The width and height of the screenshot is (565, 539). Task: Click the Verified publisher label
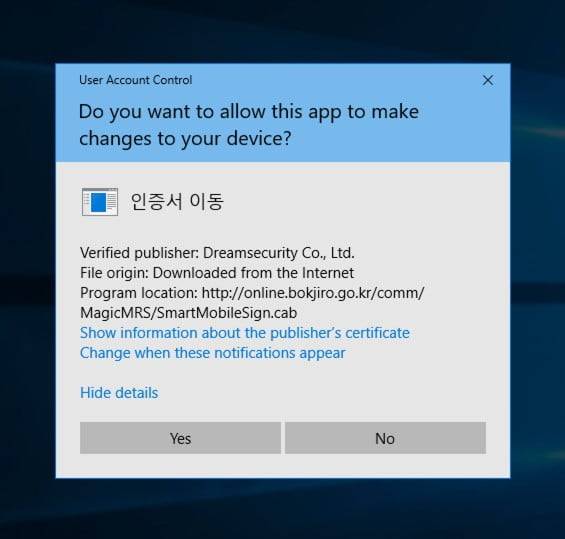(139, 253)
